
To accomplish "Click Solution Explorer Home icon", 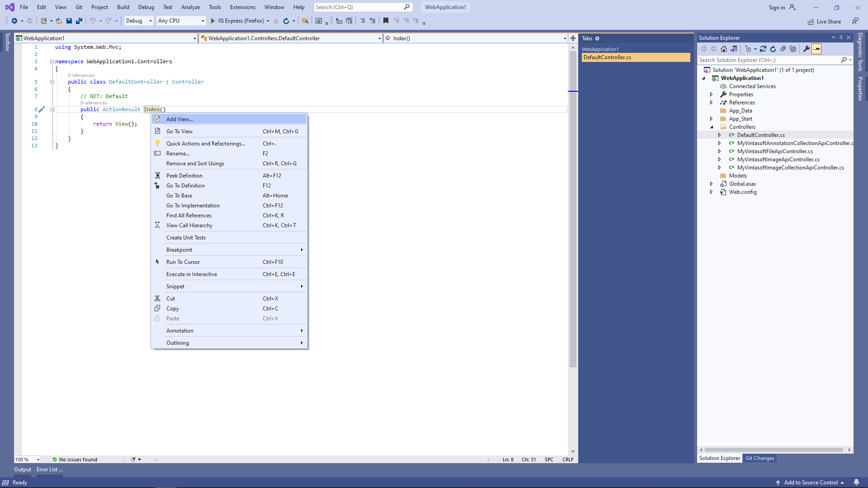I will [x=724, y=49].
